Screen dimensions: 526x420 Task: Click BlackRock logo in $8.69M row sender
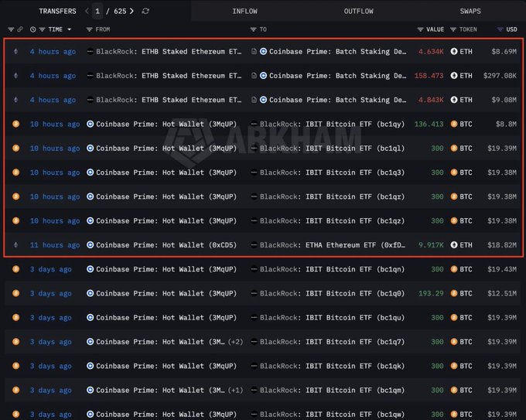coord(90,51)
